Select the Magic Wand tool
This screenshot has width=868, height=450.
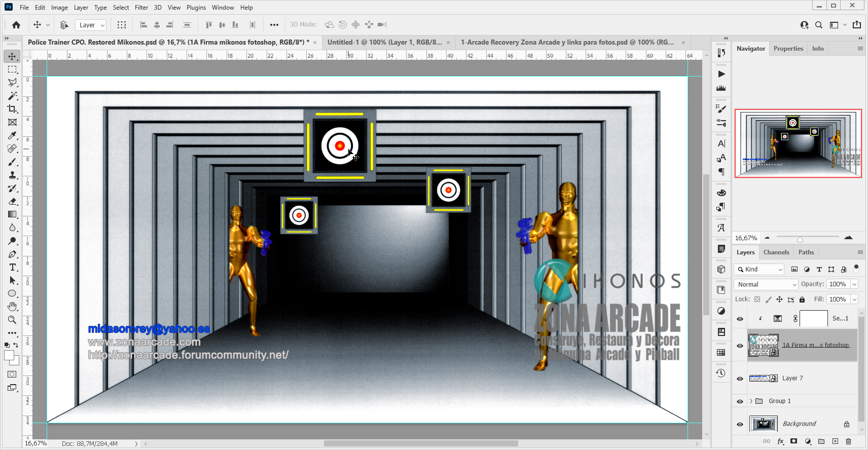tap(12, 96)
